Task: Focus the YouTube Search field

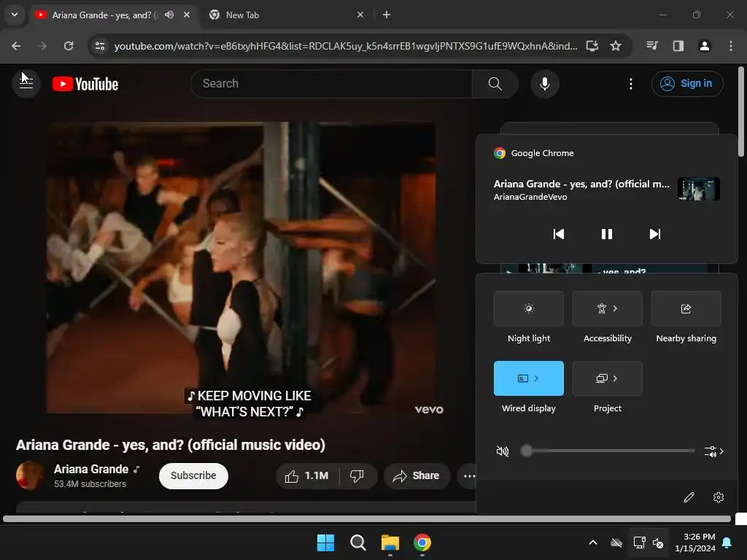Action: 331,84
